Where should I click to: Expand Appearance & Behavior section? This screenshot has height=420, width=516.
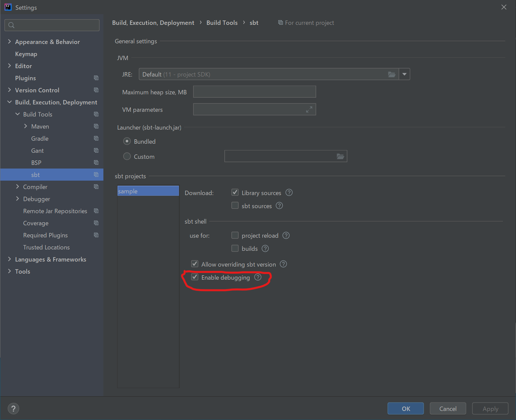tap(9, 41)
